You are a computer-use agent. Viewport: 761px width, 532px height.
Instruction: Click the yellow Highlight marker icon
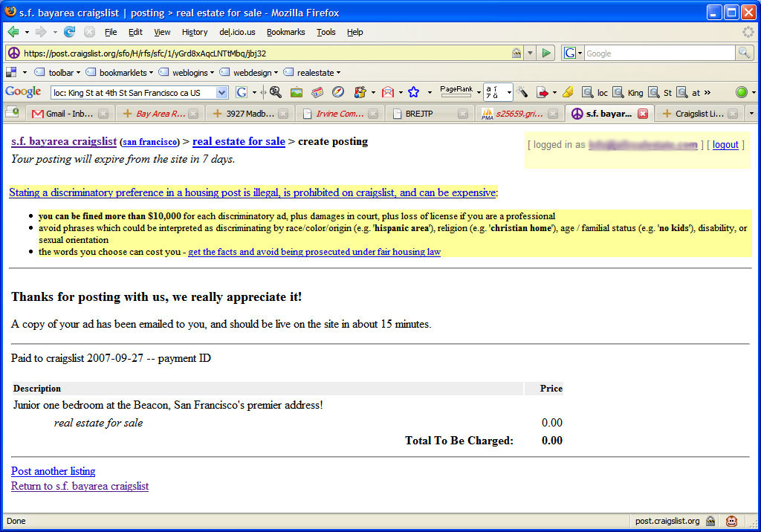tap(568, 92)
